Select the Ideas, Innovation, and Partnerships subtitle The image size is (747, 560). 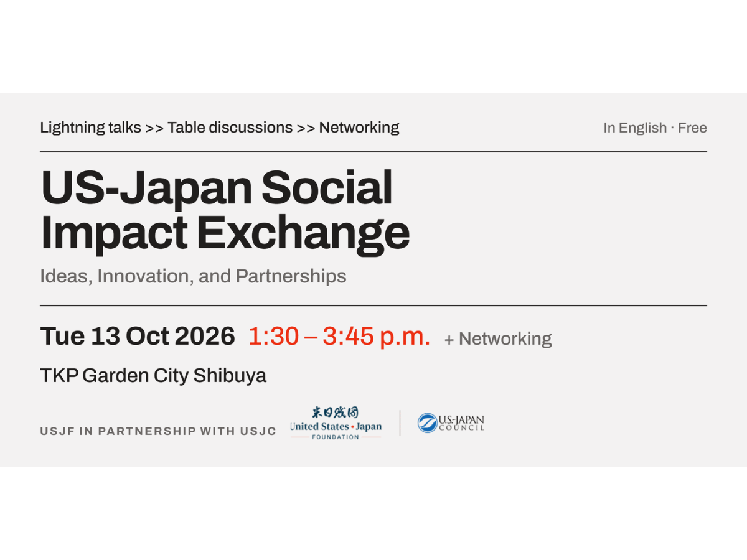pyautogui.click(x=193, y=276)
